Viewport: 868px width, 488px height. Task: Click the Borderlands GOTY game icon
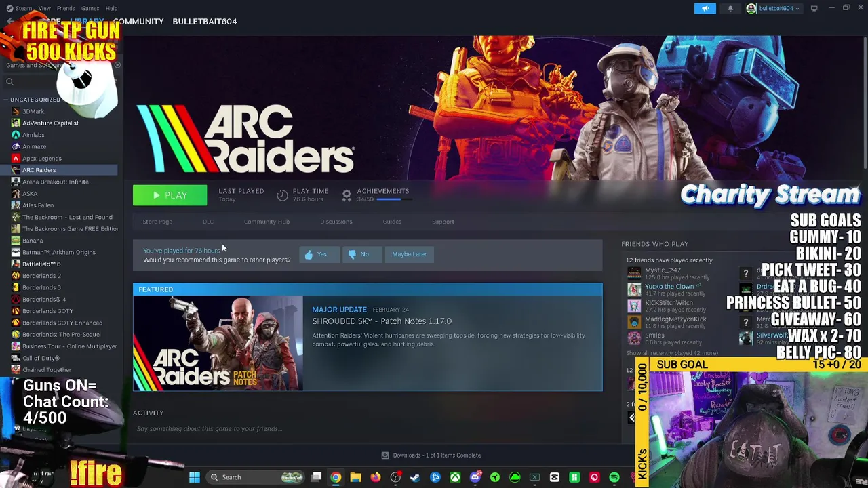point(16,311)
